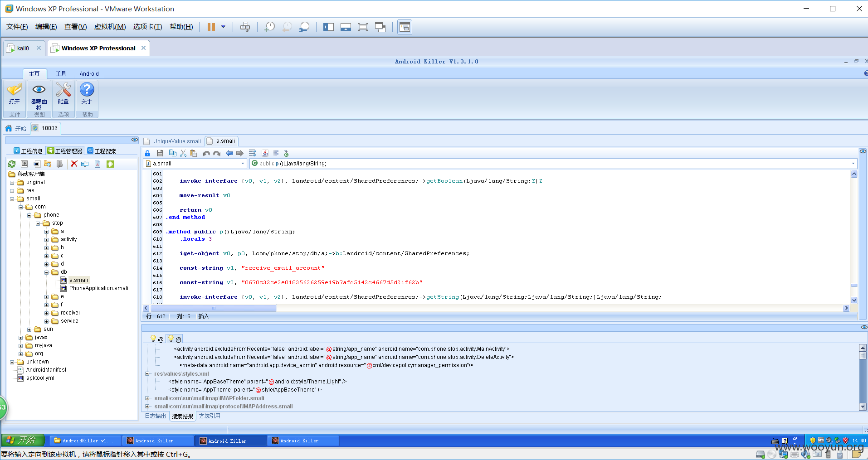Open the UniqueValue.smali editor tab
Screen dimensions: 868x460
tap(173, 141)
